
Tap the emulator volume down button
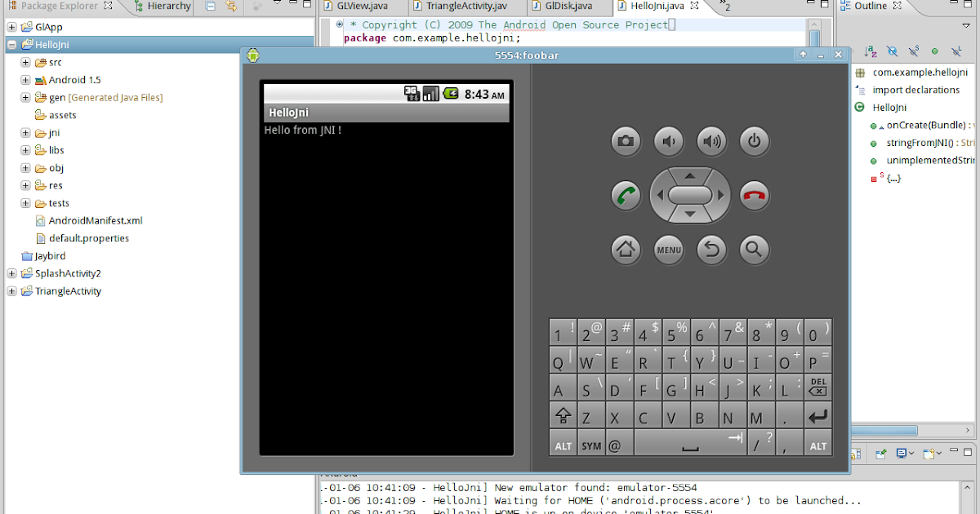pos(669,142)
